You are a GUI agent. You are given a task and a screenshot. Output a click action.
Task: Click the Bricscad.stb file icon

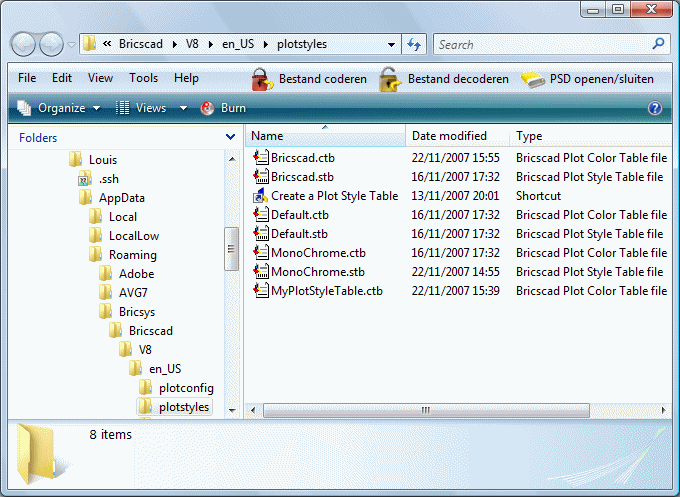coord(261,177)
